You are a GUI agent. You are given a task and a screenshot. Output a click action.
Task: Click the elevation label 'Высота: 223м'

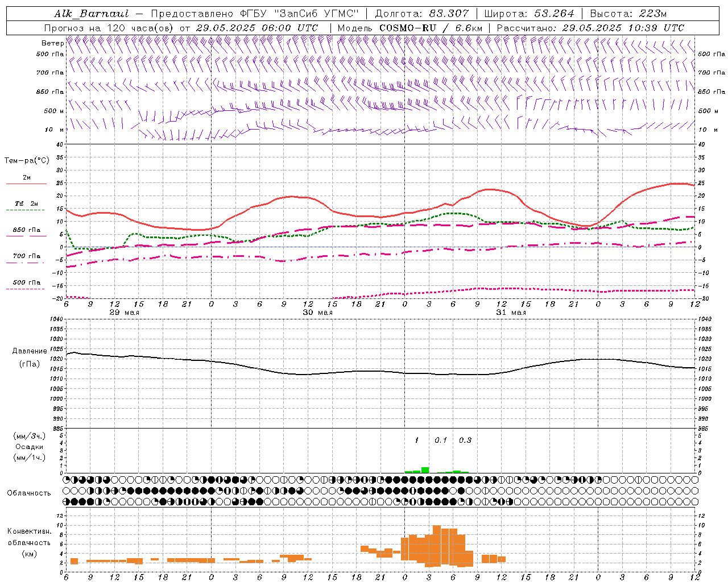(x=628, y=14)
